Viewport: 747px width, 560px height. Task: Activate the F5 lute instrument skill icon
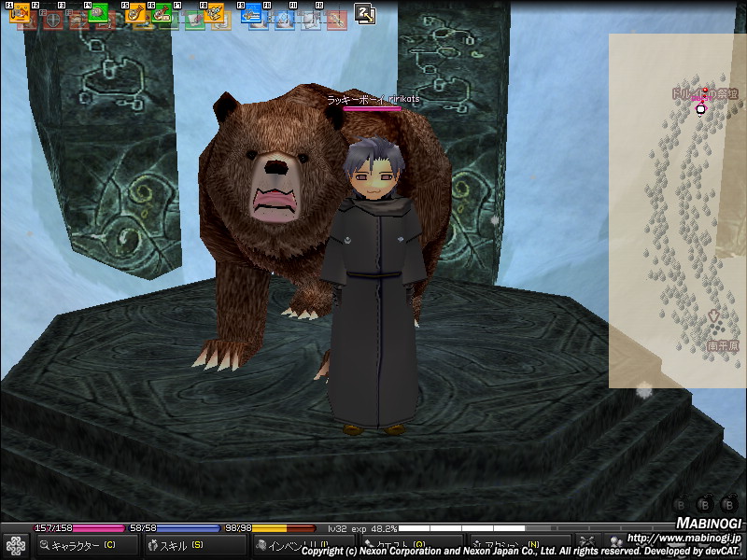pyautogui.click(x=135, y=13)
